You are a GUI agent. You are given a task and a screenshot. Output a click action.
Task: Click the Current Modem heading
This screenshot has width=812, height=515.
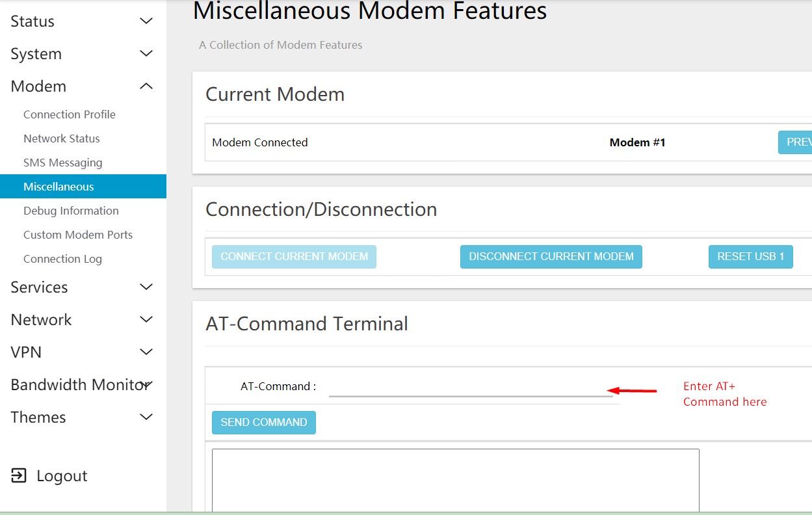pos(275,94)
